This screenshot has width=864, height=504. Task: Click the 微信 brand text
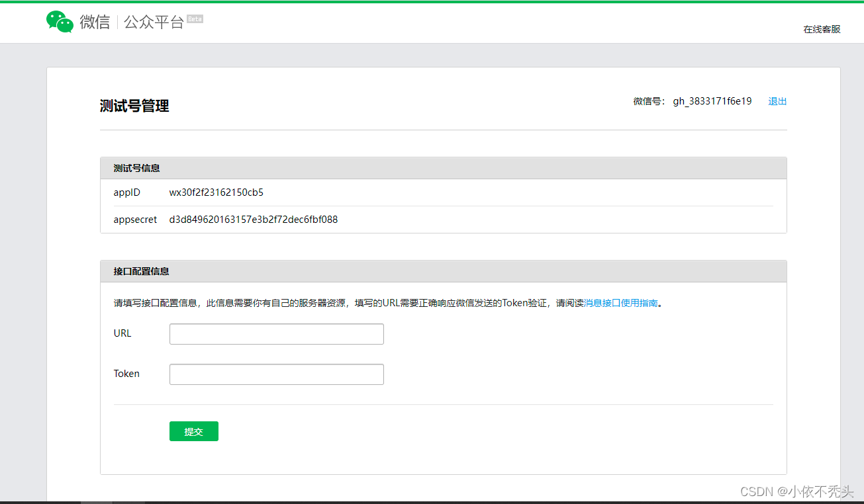coord(95,22)
